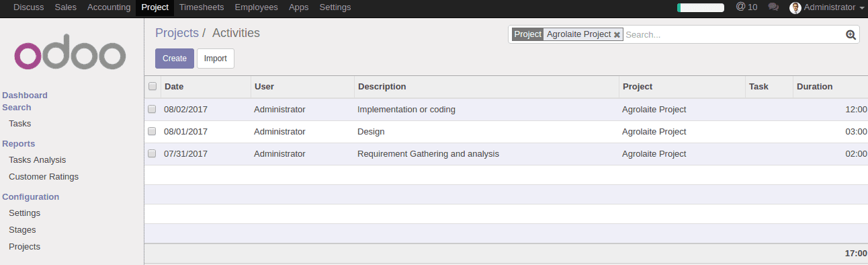Click 'Requirement Gathering and analysis' description
Viewport: 868px width, 265px height.
(428, 154)
